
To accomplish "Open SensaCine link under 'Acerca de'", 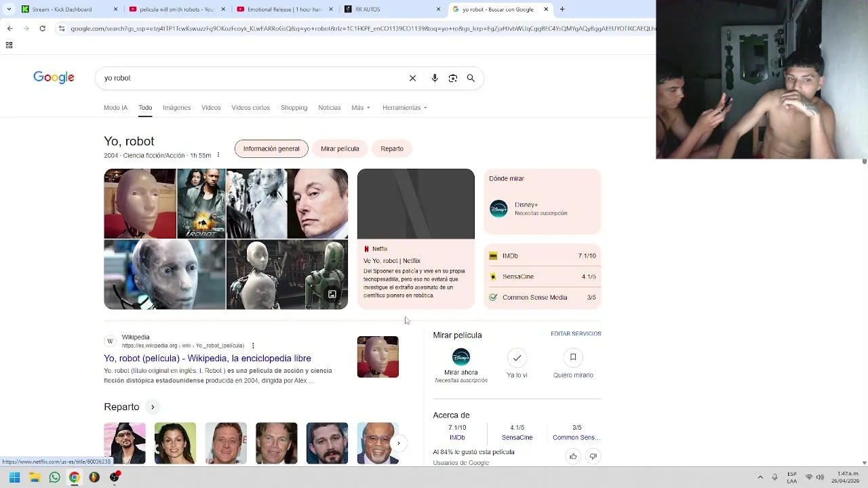I will [x=517, y=437].
